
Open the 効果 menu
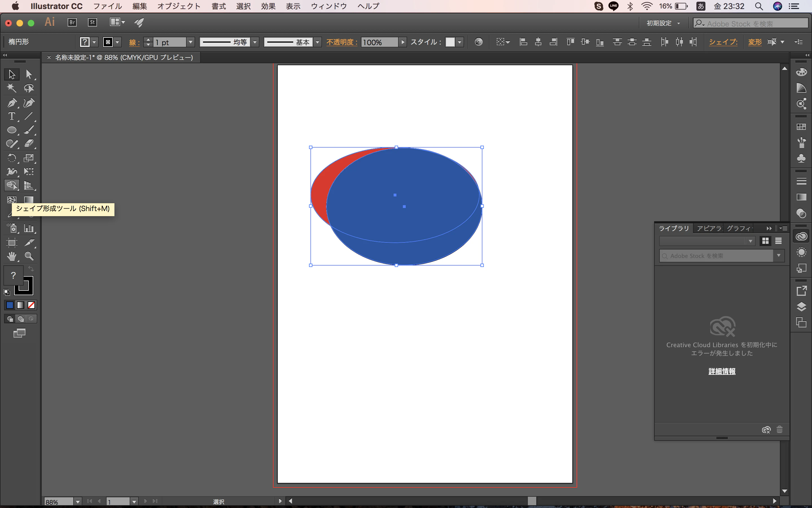[268, 6]
